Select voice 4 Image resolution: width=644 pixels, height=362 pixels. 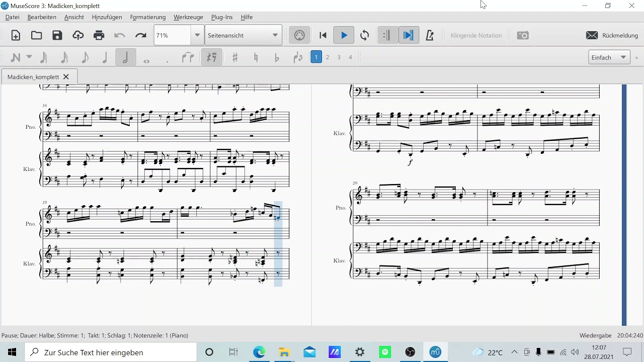pyautogui.click(x=351, y=57)
